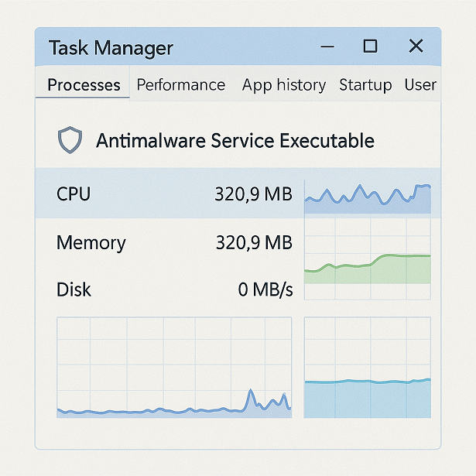Maximize the Task Manager window
This screenshot has width=476, height=476.
[x=371, y=46]
